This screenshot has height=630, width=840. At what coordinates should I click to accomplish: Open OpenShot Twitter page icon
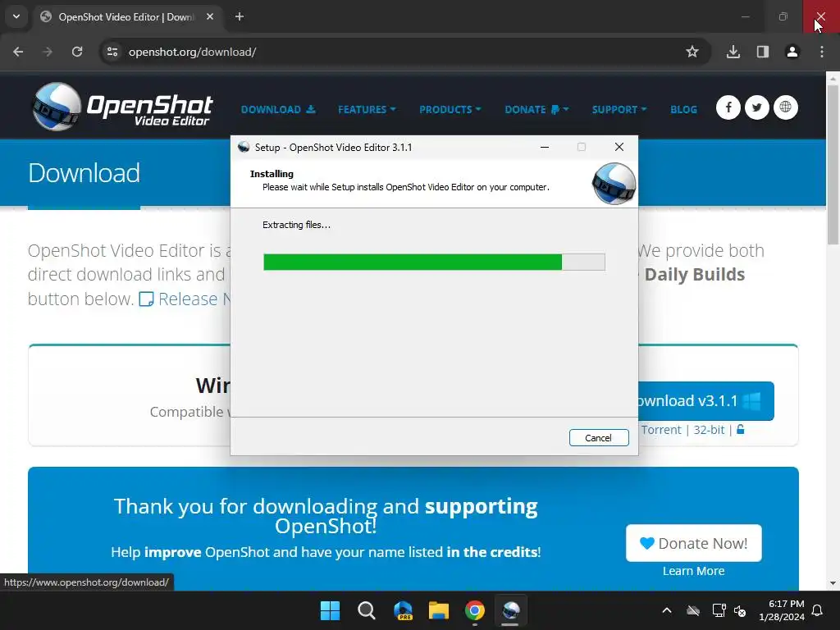(757, 107)
